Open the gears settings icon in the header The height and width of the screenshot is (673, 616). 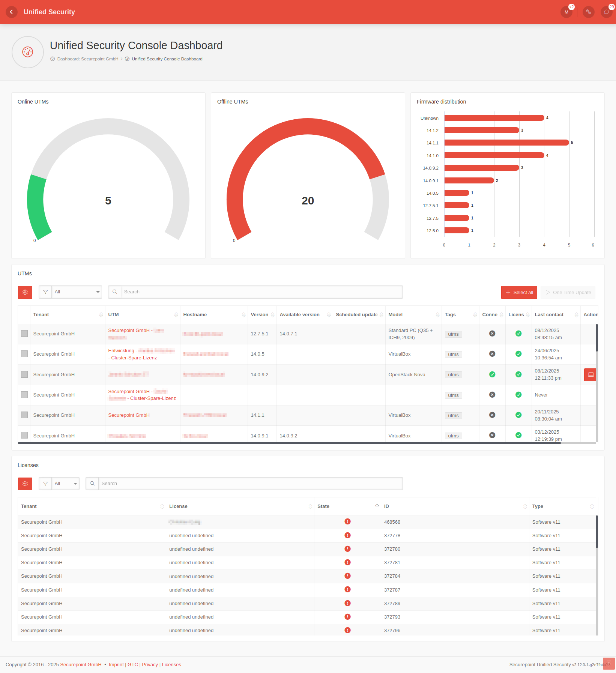pyautogui.click(x=588, y=12)
